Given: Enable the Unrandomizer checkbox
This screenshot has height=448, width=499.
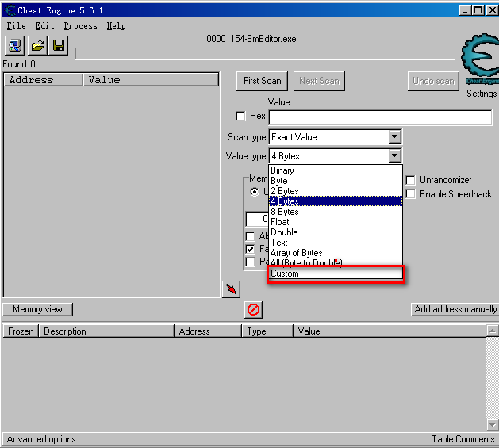Looking at the screenshot, I should coord(411,181).
